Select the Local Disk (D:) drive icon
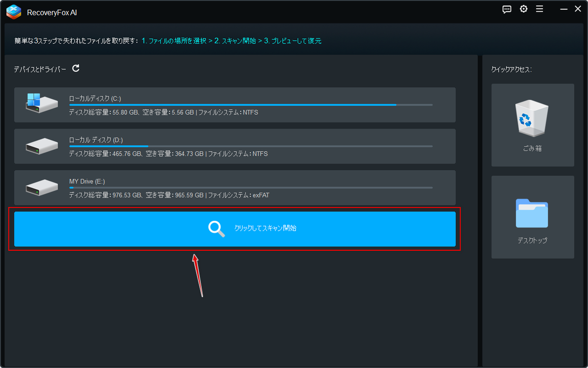This screenshot has width=588, height=368. (x=42, y=146)
